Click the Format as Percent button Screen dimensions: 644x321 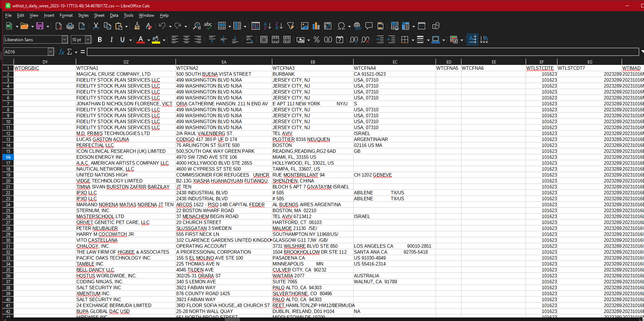coord(317,39)
